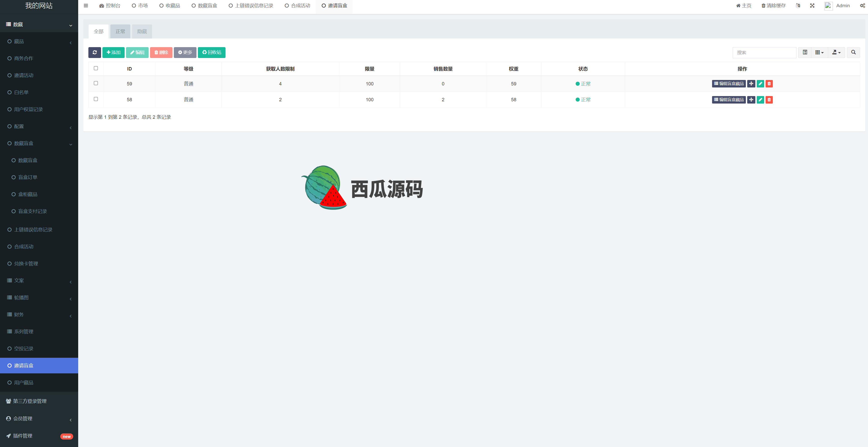Open 插件管理 with the new badge

tap(39, 436)
